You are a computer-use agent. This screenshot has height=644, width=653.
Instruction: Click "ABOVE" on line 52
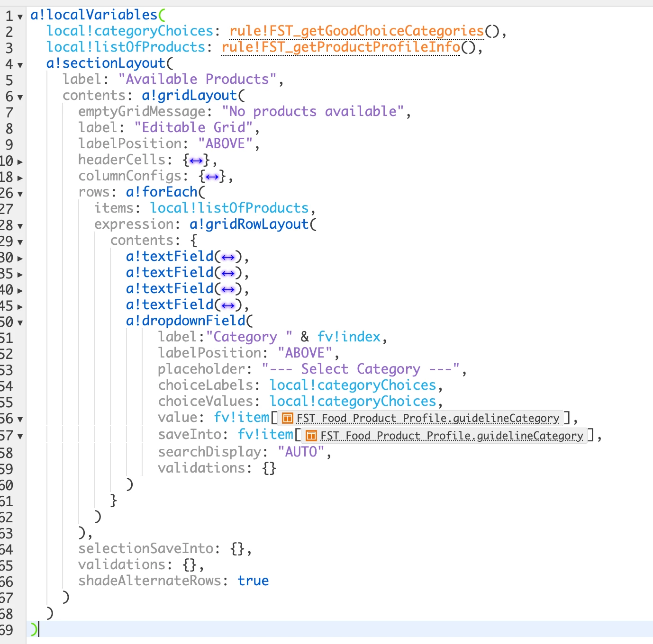305,353
